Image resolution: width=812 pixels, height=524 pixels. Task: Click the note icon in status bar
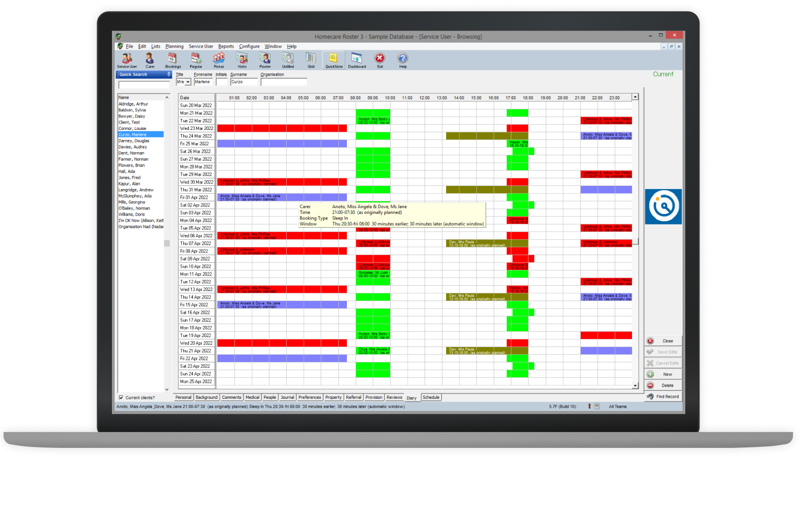tap(597, 406)
